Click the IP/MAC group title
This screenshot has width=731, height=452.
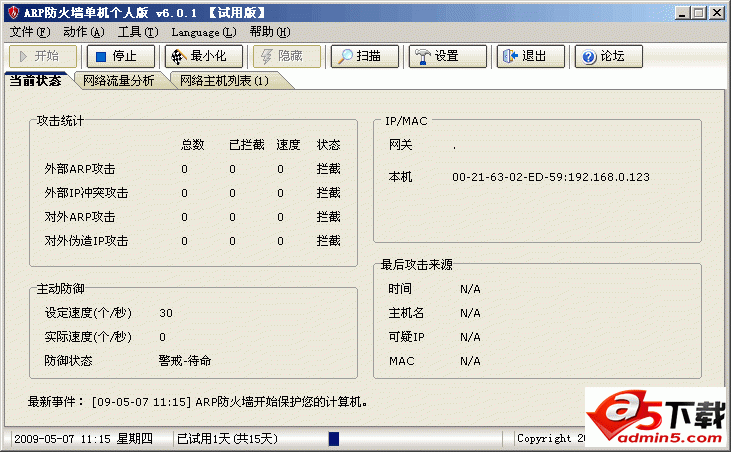click(406, 121)
